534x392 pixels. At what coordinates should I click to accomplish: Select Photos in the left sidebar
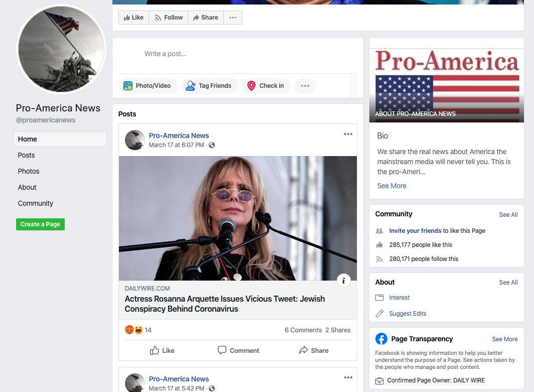click(29, 171)
